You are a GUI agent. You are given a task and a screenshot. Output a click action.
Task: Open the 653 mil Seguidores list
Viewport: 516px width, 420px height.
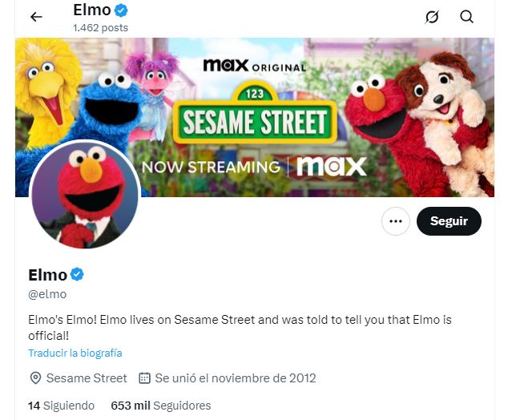coord(161,406)
